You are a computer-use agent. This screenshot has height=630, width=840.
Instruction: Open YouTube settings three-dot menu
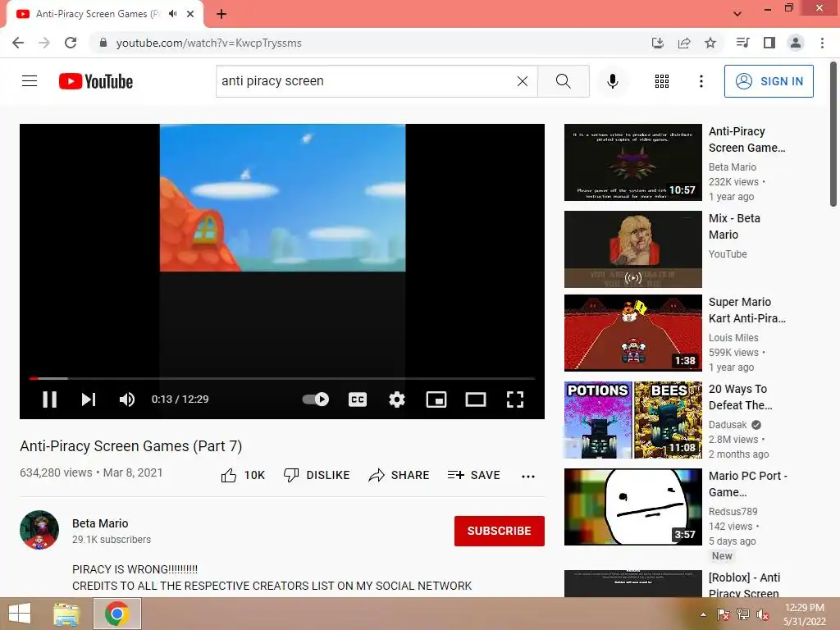[701, 81]
